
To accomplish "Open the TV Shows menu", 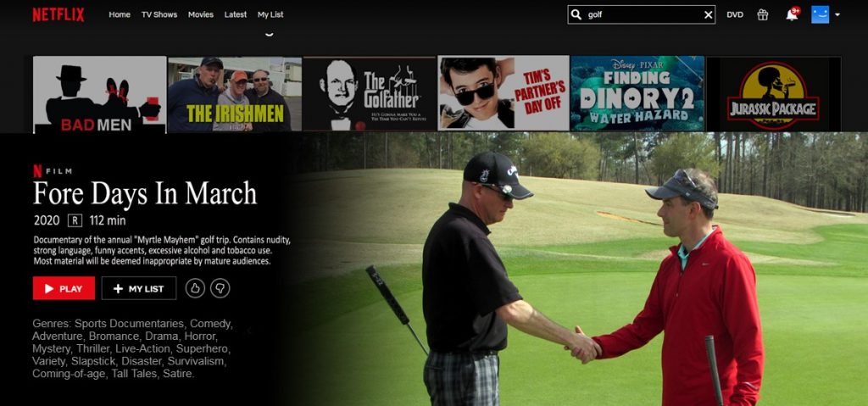I will tap(159, 14).
